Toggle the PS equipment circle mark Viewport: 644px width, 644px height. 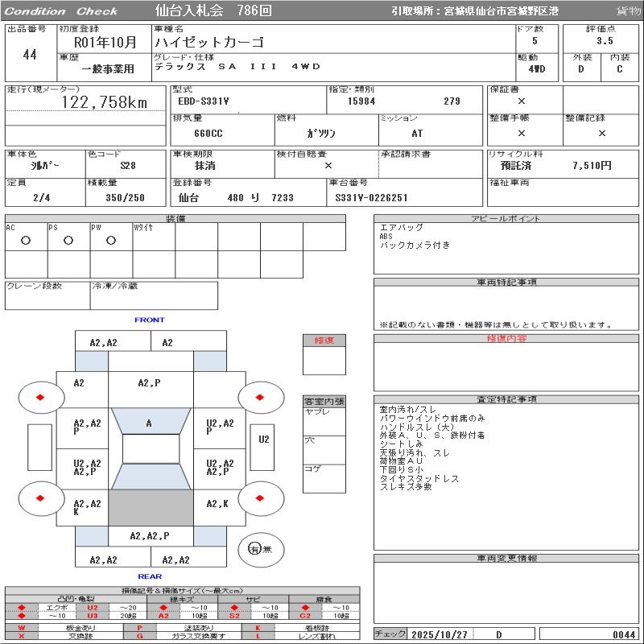pyautogui.click(x=68, y=241)
